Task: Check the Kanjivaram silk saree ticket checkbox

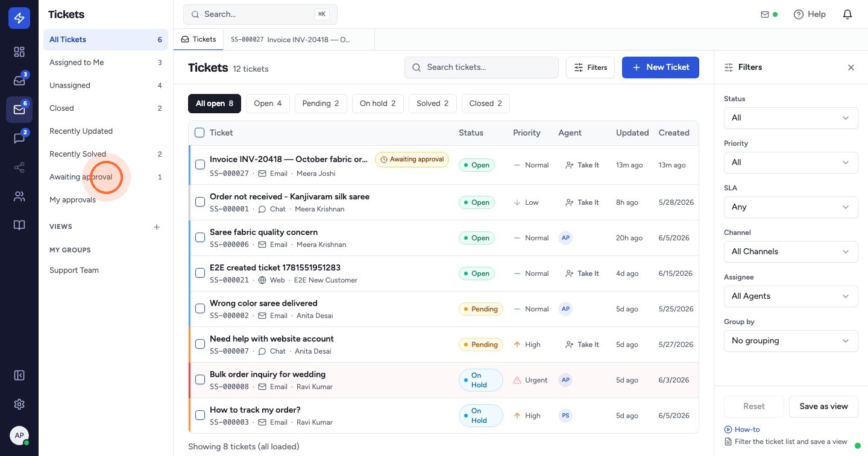Action: (200, 202)
